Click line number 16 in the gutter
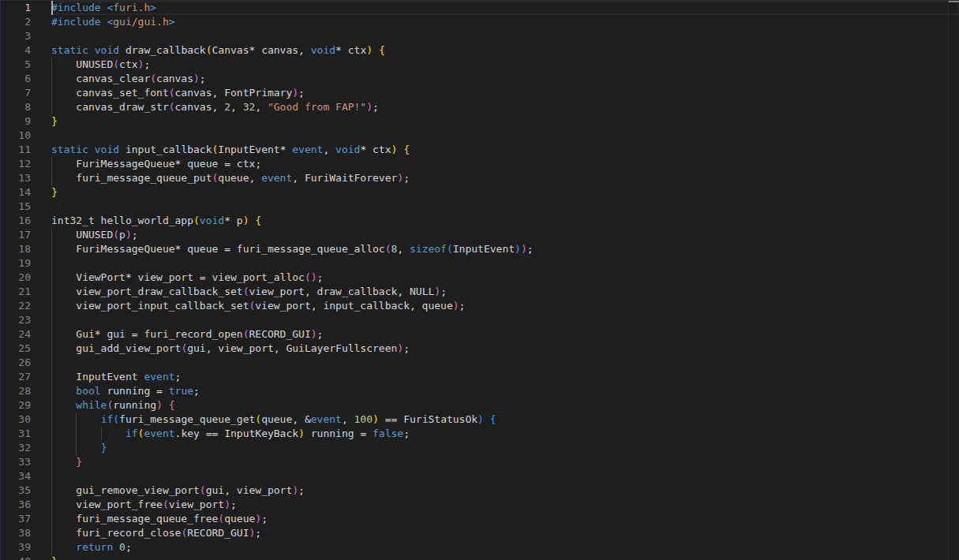Image resolution: width=959 pixels, height=560 pixels. pos(24,221)
